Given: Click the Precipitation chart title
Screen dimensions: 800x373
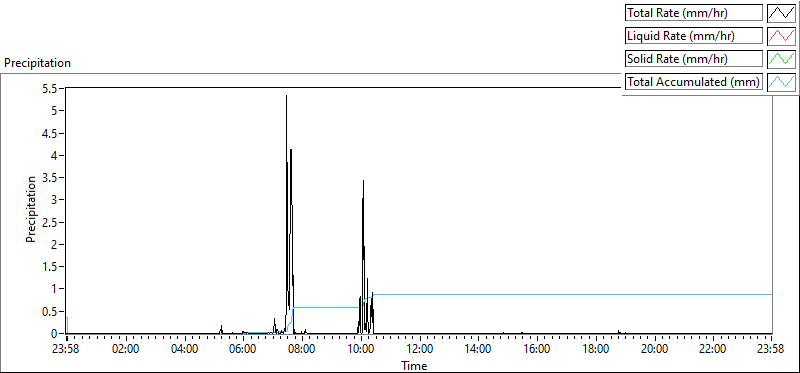Looking at the screenshot, I should 37,63.
